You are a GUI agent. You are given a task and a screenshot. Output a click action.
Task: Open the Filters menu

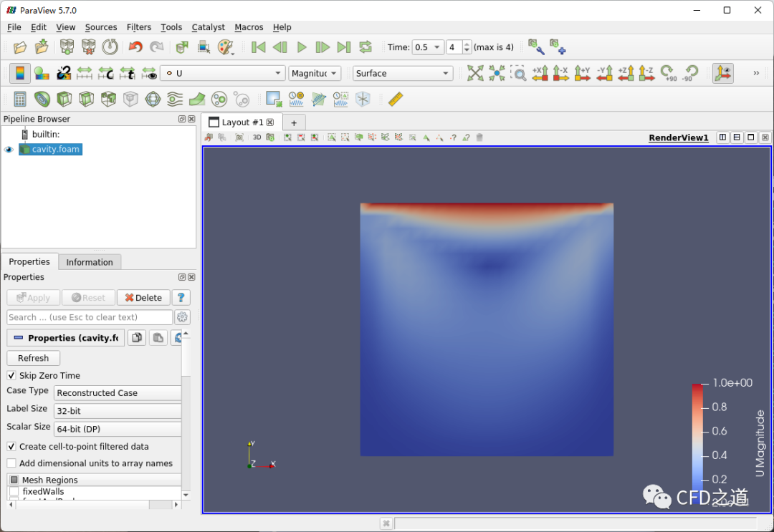click(x=138, y=27)
